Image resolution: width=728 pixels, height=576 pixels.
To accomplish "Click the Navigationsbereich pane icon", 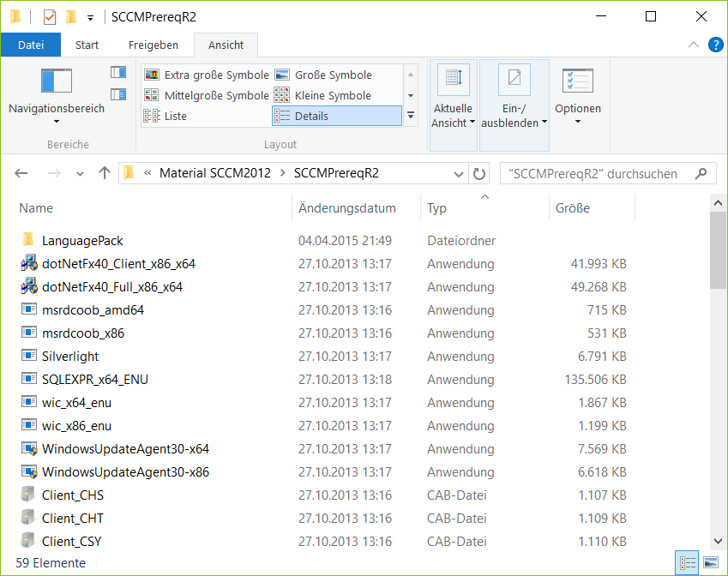I will (57, 81).
